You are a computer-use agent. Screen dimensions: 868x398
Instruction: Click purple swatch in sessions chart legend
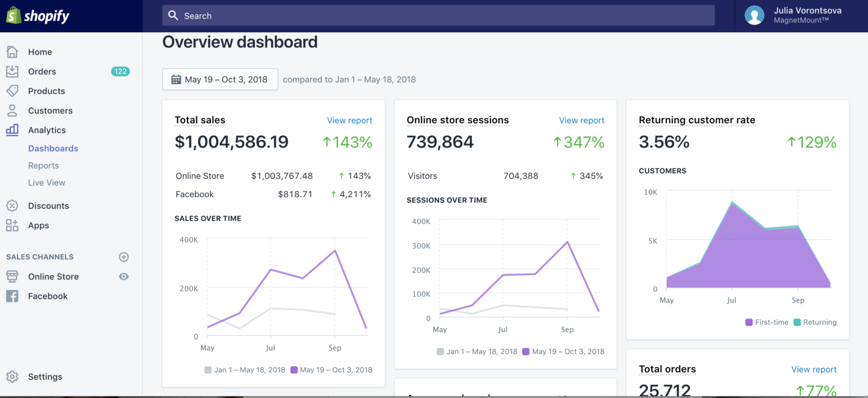point(526,351)
